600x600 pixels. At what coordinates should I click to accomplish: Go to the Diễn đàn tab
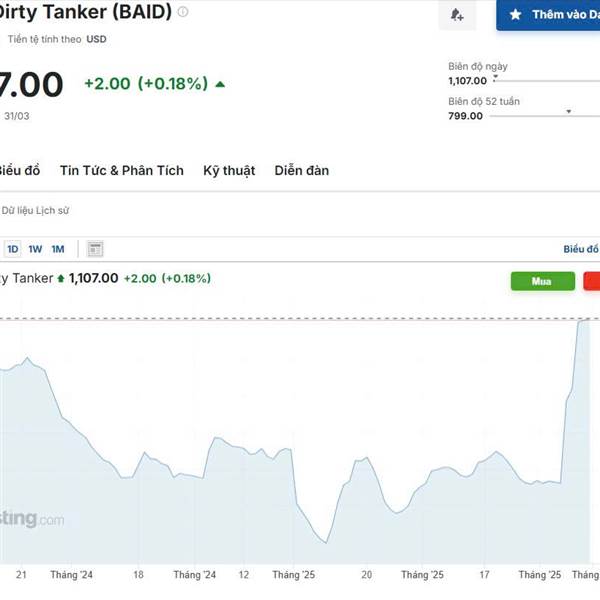302,170
